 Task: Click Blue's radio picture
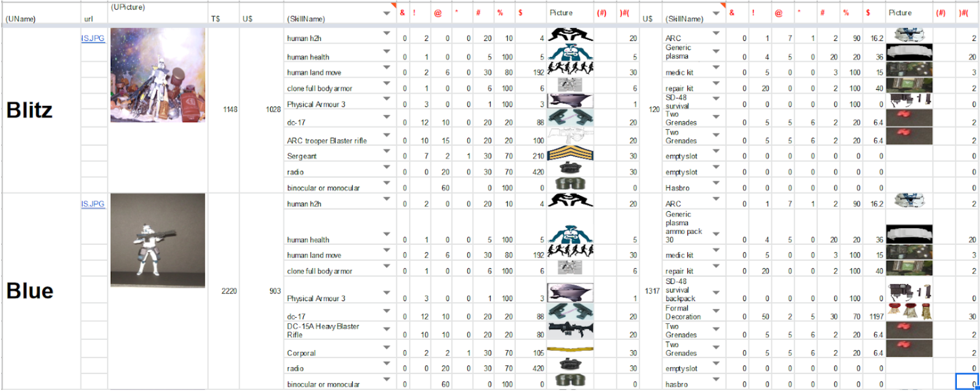click(x=570, y=365)
